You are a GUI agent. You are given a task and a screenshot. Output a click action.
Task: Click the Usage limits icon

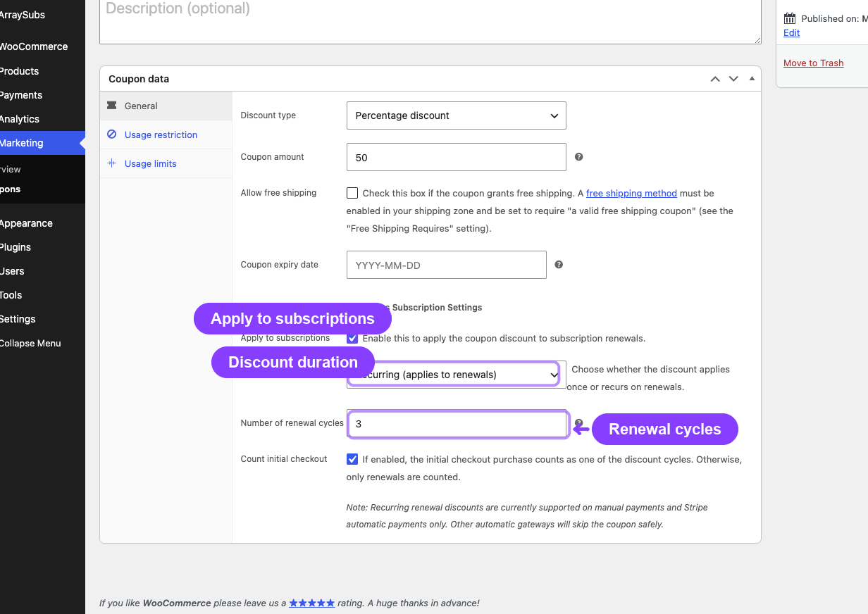click(x=111, y=163)
